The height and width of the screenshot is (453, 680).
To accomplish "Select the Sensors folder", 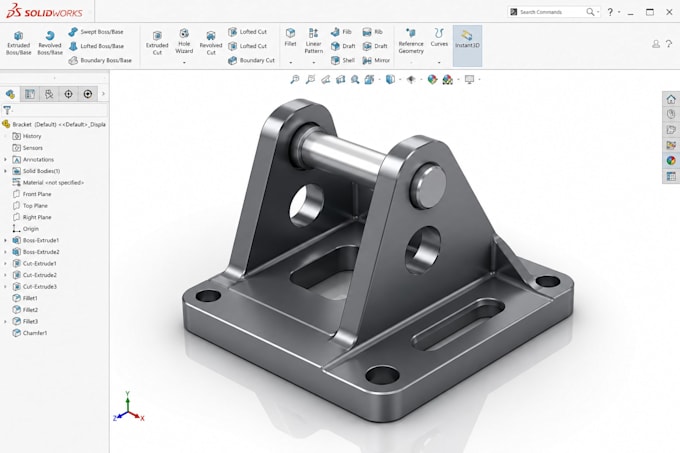I will (27, 148).
